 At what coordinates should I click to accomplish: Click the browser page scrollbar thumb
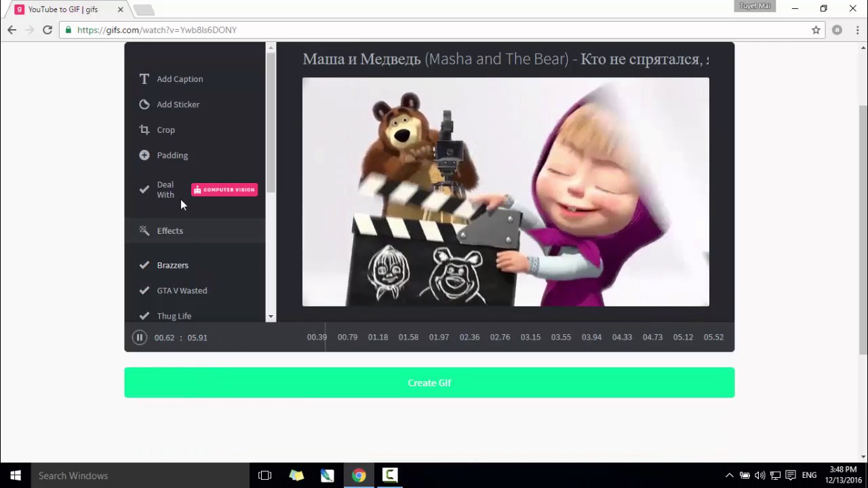point(863,229)
